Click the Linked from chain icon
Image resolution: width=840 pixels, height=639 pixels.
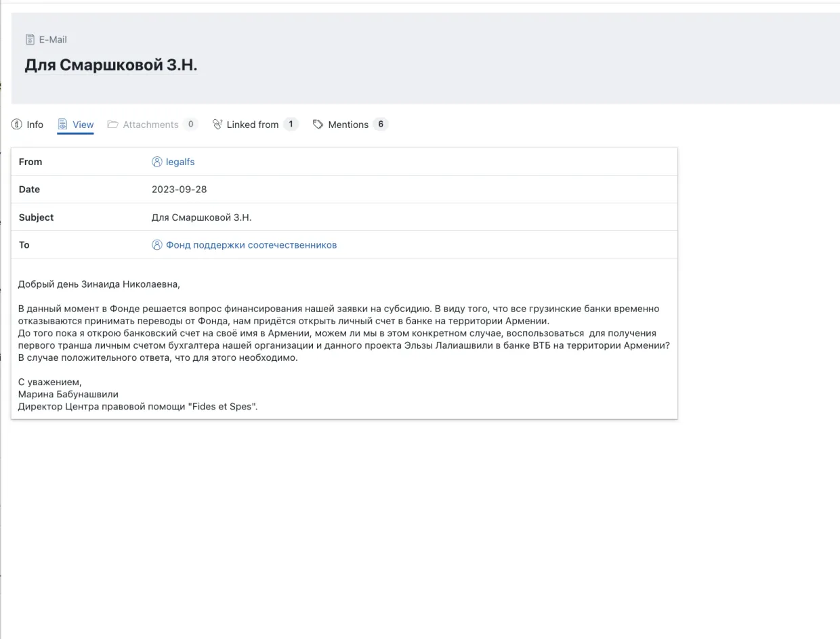click(217, 125)
